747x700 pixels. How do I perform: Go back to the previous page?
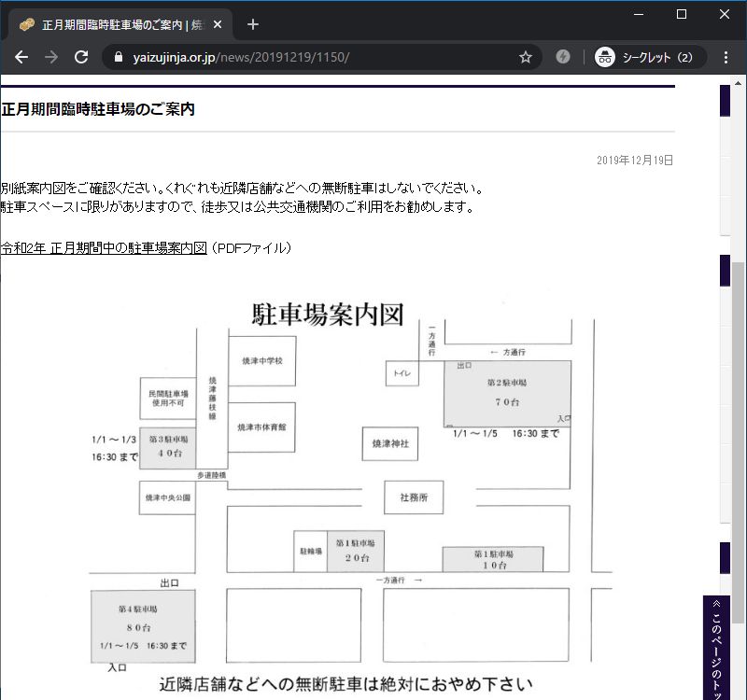pyautogui.click(x=21, y=57)
